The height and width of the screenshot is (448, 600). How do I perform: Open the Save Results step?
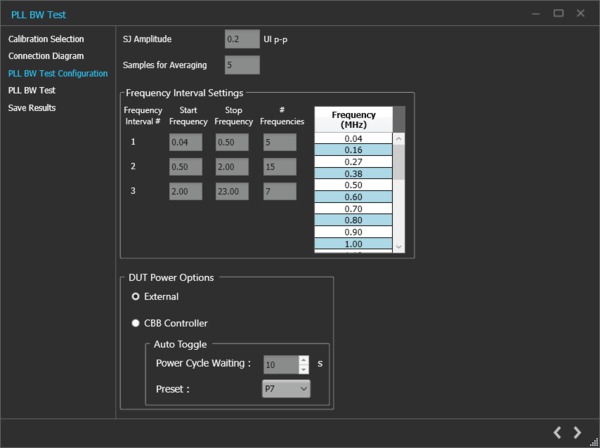(x=32, y=108)
